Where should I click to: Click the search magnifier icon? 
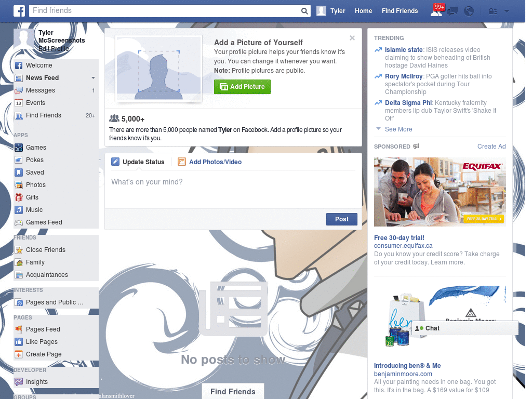(x=304, y=11)
